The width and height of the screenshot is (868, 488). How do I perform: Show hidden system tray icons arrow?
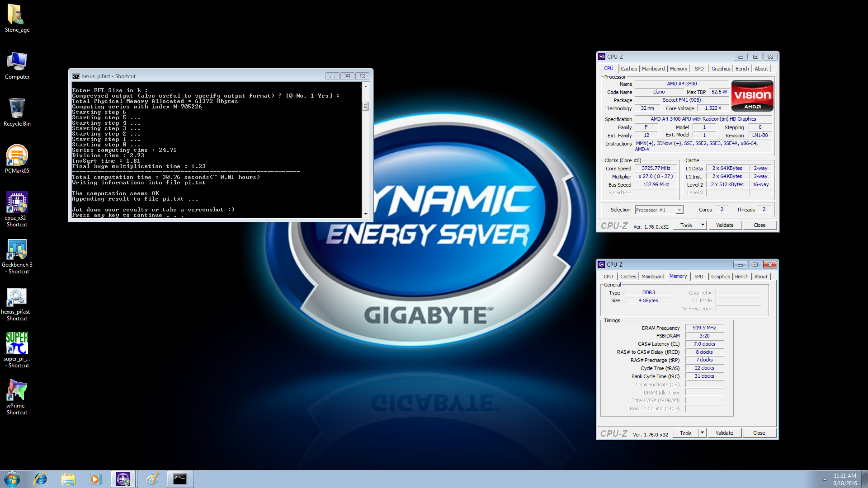[825, 479]
